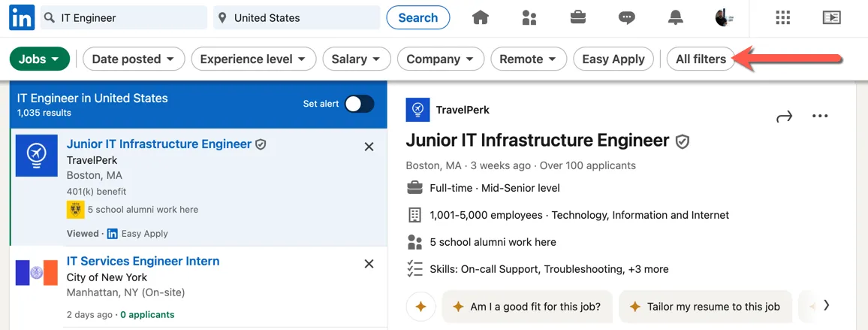Click TravelPerk logo in job list
868x330 pixels.
37,156
